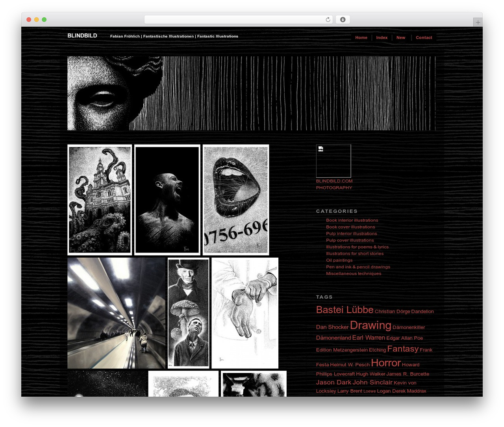Click the Edgar Allan Poe tag
The width and height of the screenshot is (504, 427).
pos(405,338)
